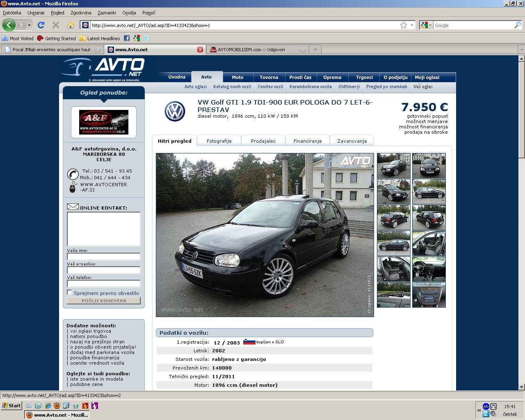Viewport: 525px width, 420px height.
Task: Open the bookmark star dropdown arrow
Action: [412, 25]
